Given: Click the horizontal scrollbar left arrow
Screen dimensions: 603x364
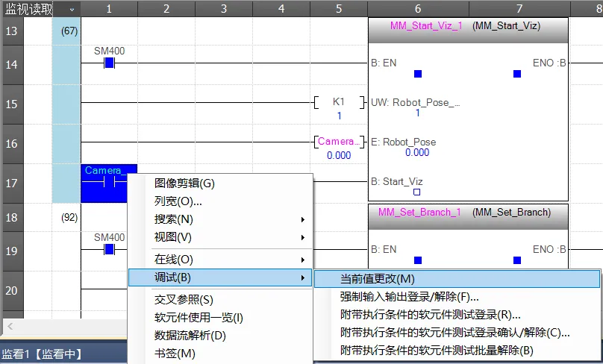Looking at the screenshot, I should click(10, 327).
